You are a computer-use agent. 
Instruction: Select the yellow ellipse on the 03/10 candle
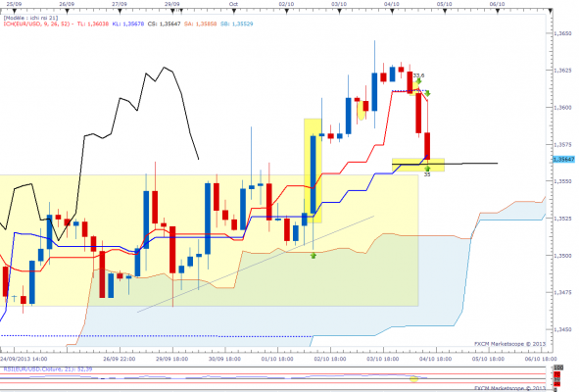362,110
